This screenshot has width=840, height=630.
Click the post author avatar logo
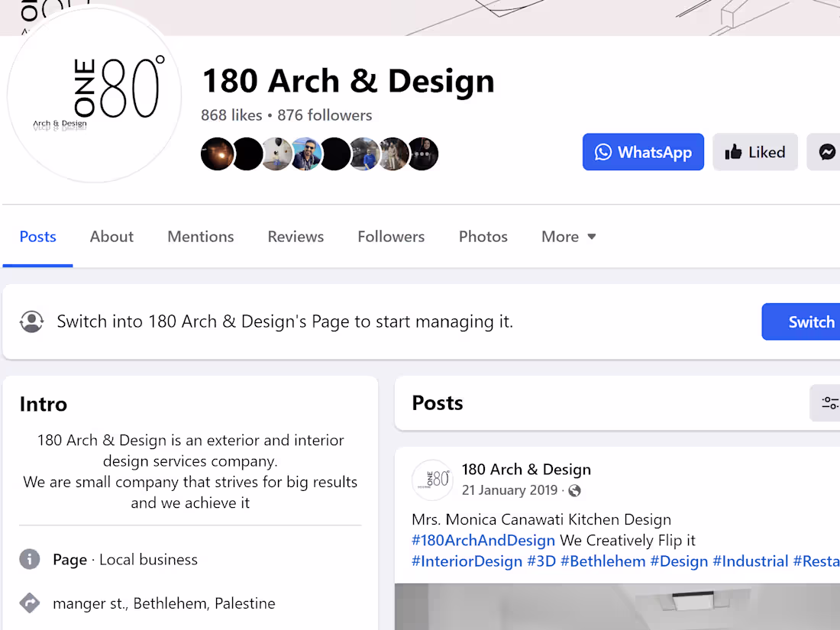[432, 480]
